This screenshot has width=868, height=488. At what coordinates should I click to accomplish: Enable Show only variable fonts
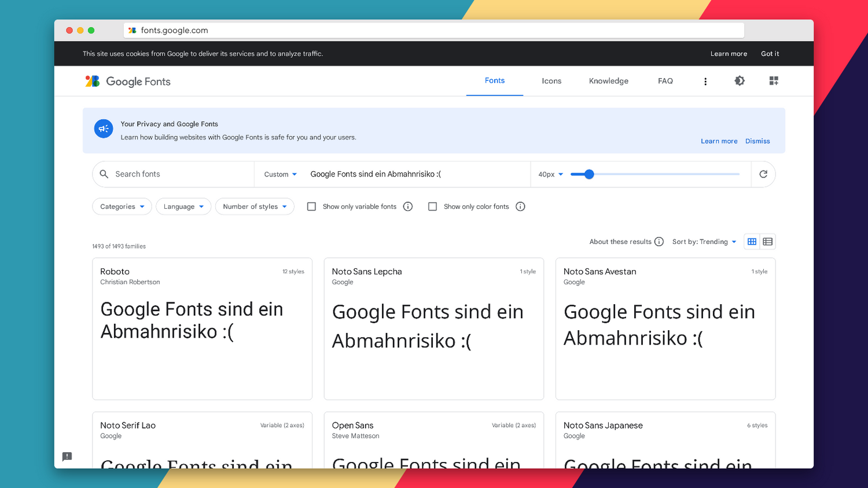[311, 206]
